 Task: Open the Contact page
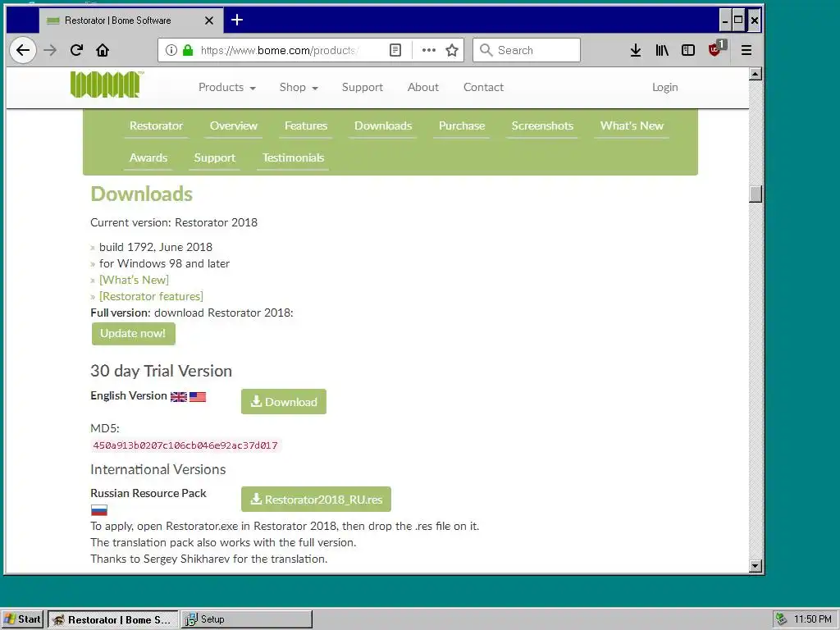[483, 87]
